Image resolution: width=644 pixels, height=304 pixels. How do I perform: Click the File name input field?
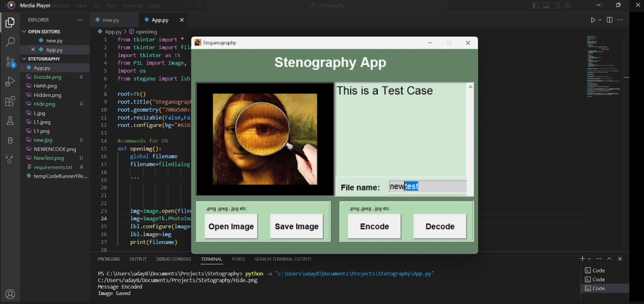point(428,186)
